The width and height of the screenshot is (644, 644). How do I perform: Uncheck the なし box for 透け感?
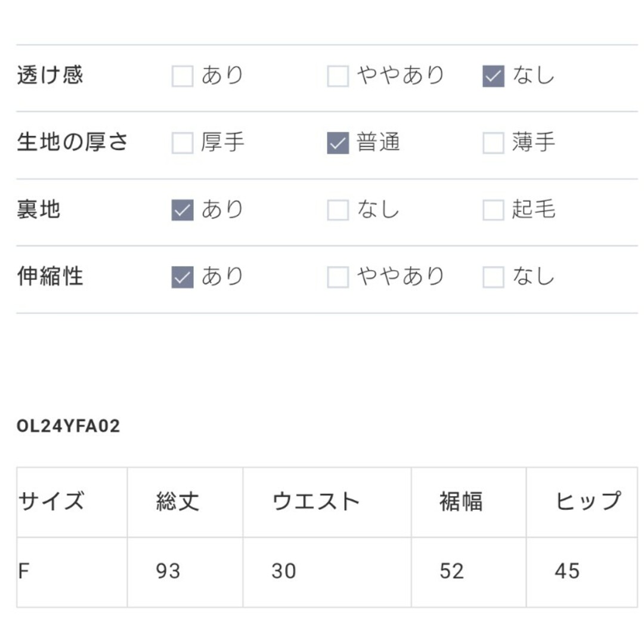point(493,76)
